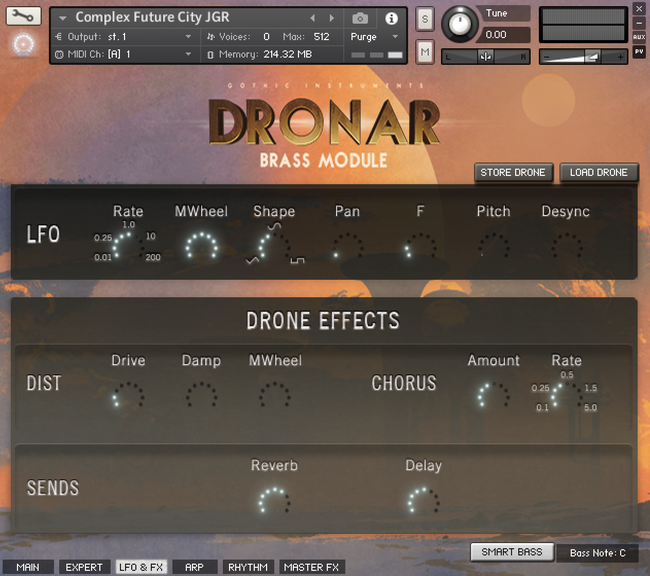Open the RHYTHM tab
This screenshot has height=576, width=650.
(x=248, y=567)
